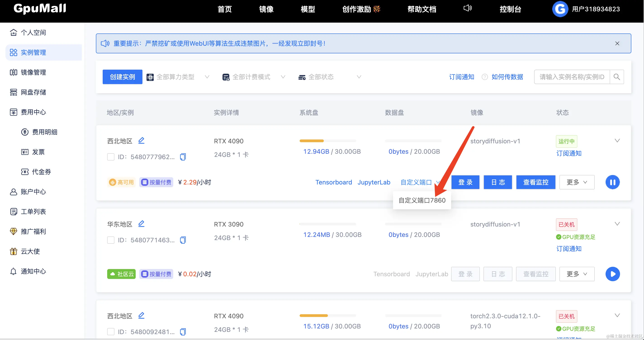Click 登录 button for running instance
This screenshot has height=340, width=644.
click(x=465, y=182)
